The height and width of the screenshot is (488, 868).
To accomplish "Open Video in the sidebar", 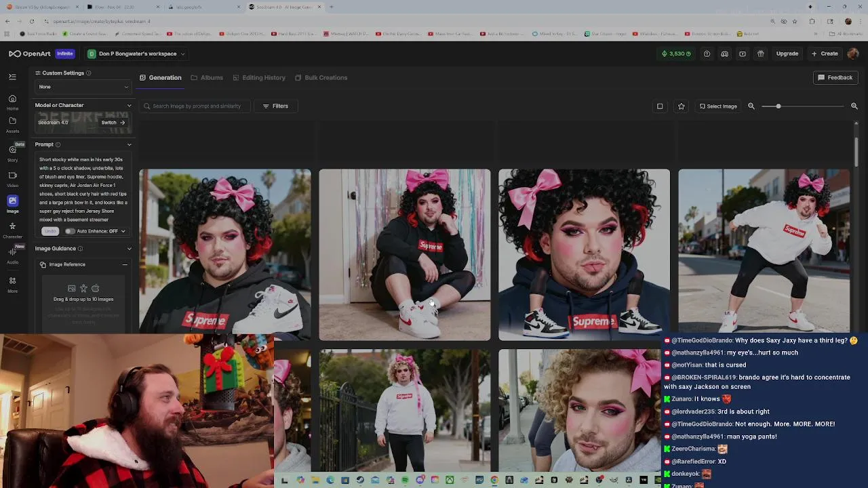I will [12, 179].
